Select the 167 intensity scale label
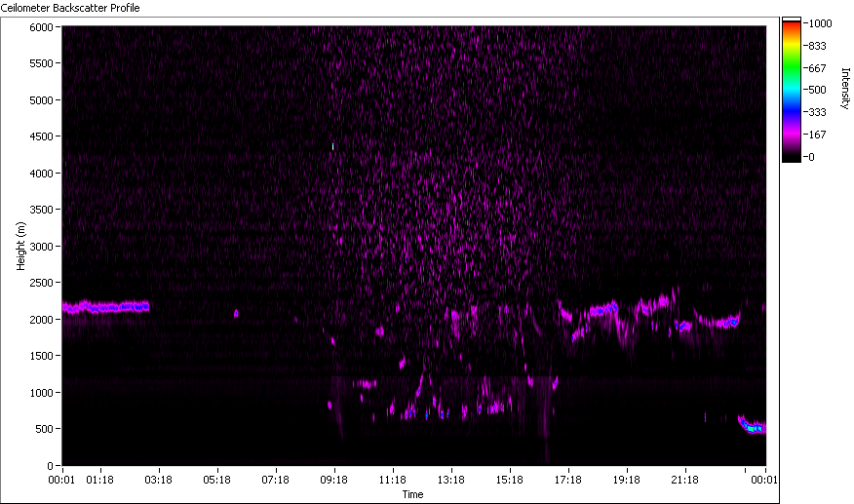Viewport: 854px width, 504px height. point(818,135)
